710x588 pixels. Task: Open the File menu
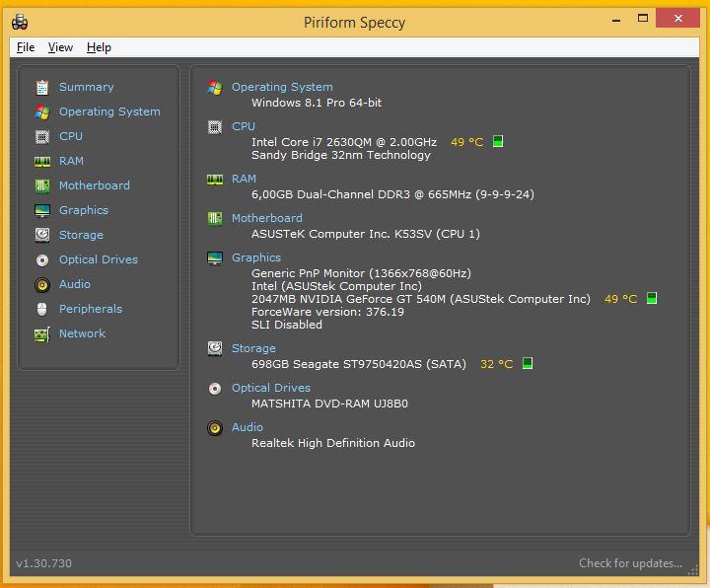click(26, 47)
